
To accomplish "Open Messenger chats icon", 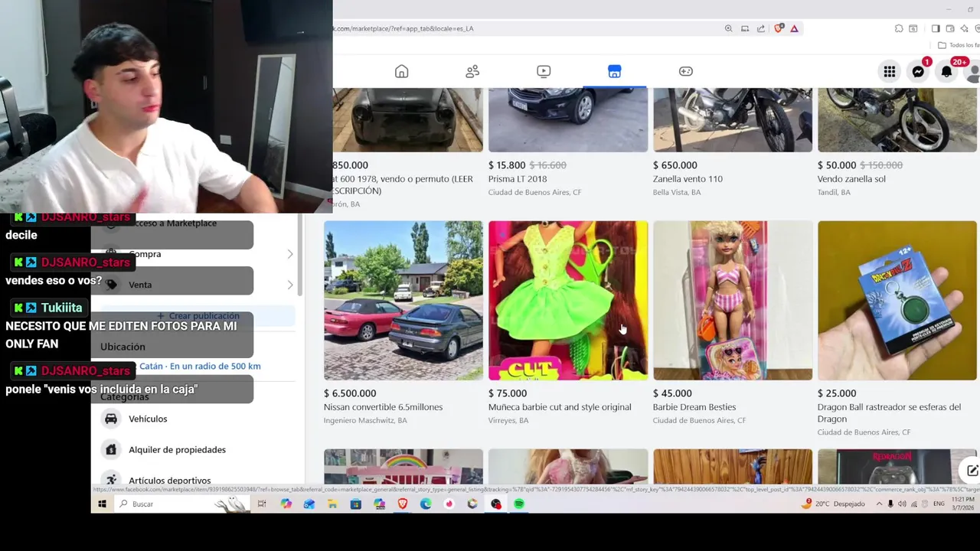I will point(918,71).
